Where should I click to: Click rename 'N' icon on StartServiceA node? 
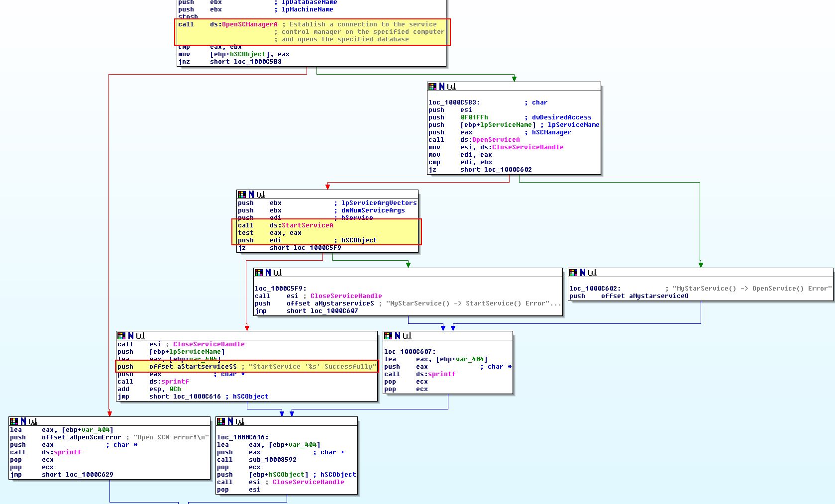click(x=251, y=195)
